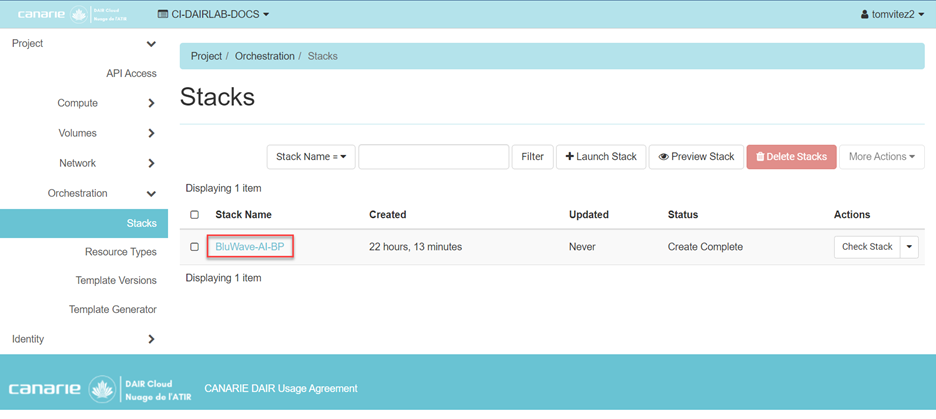936x419 pixels.
Task: Click the red Delete Stacks button
Action: coord(791,157)
